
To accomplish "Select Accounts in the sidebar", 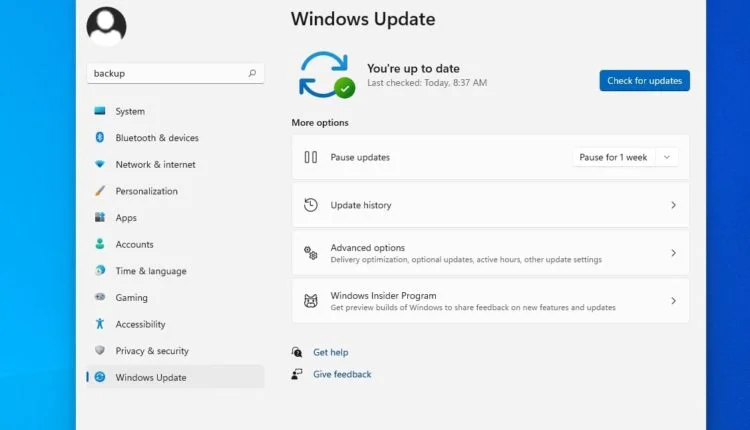I will (175, 244).
